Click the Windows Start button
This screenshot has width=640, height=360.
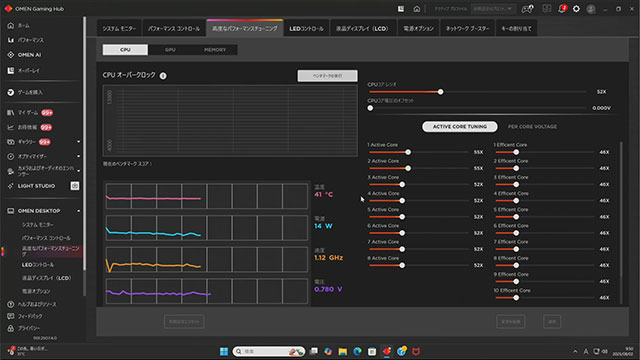point(224,351)
